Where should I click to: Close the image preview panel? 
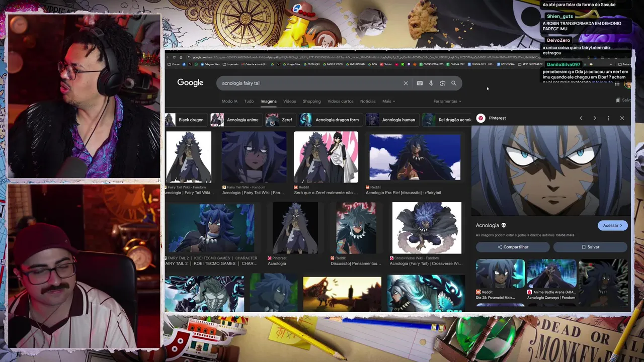point(622,118)
